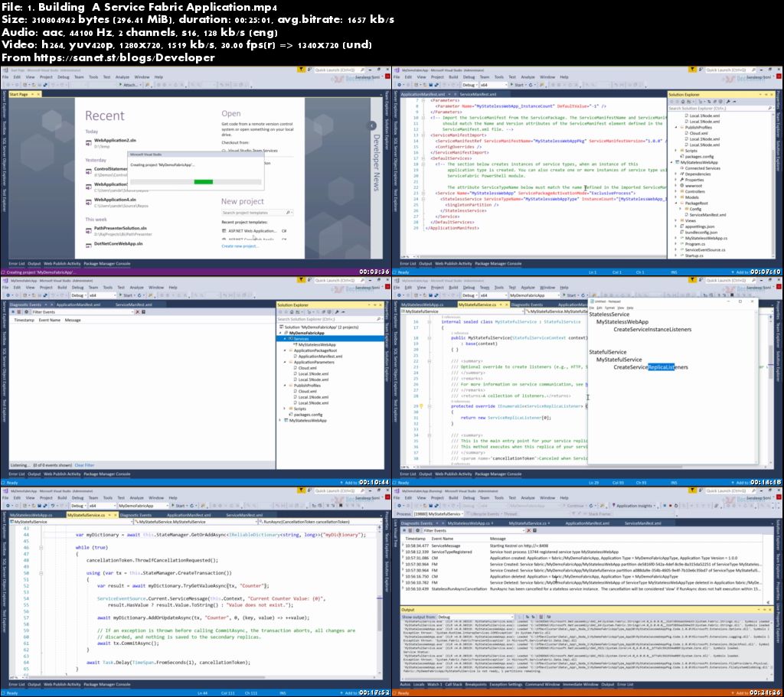Viewport: 784px width, 697px height.
Task: Click the Start button in the 00:10:44 toolbar
Action: tap(126, 295)
